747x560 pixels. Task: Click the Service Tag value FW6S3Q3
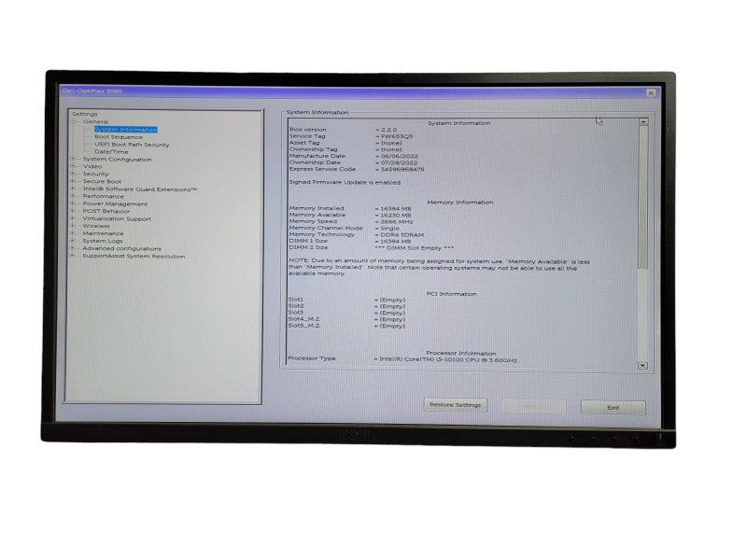point(396,136)
